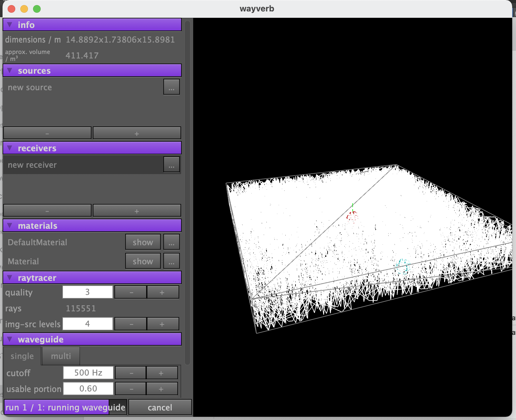Click the waveguide progress bar
The width and height of the screenshot is (516, 420).
point(65,407)
